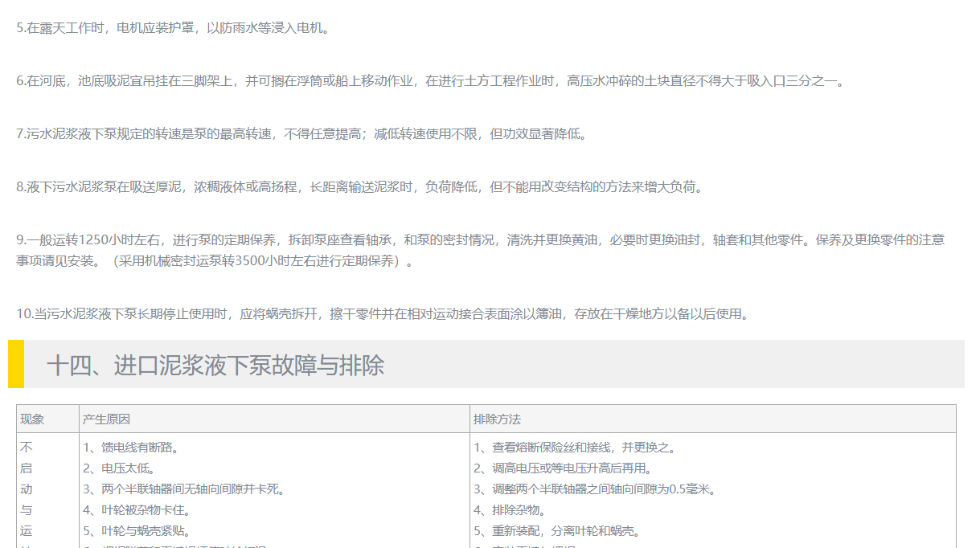980x548 pixels.
Task: Click solution 2、调高电压或等电压升高后再用
Action: [563, 468]
